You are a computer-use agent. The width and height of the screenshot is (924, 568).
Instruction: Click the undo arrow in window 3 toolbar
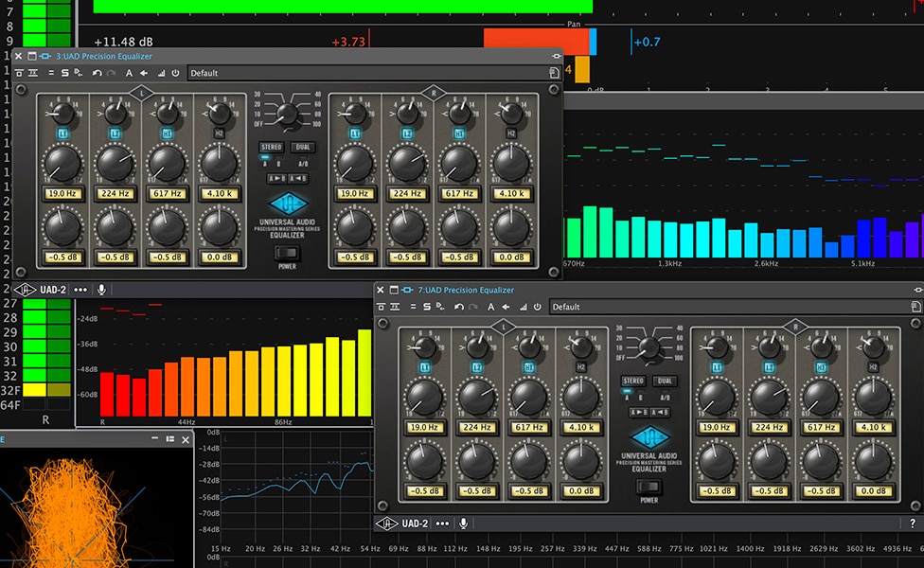[x=97, y=73]
